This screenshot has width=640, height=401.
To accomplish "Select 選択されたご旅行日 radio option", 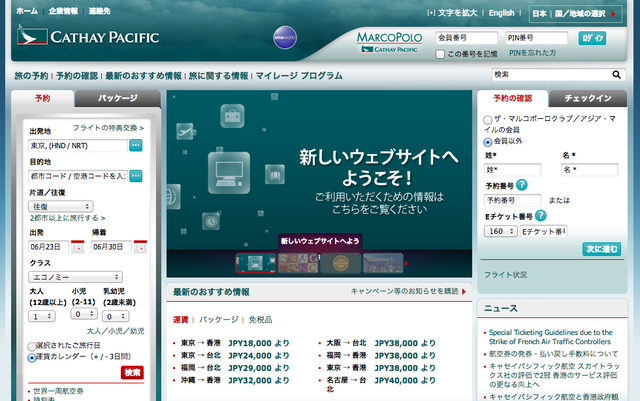I will pyautogui.click(x=32, y=346).
